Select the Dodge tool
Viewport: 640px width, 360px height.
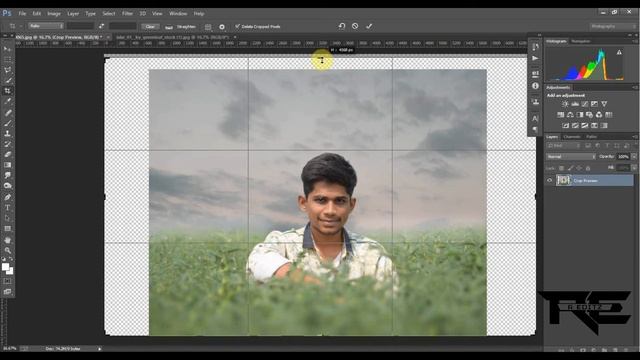pyautogui.click(x=7, y=186)
